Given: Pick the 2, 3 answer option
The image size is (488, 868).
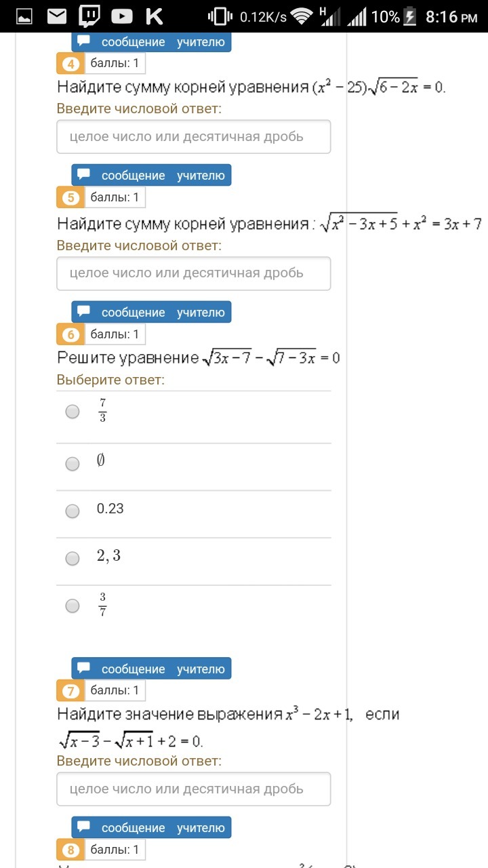Looking at the screenshot, I should [x=73, y=559].
